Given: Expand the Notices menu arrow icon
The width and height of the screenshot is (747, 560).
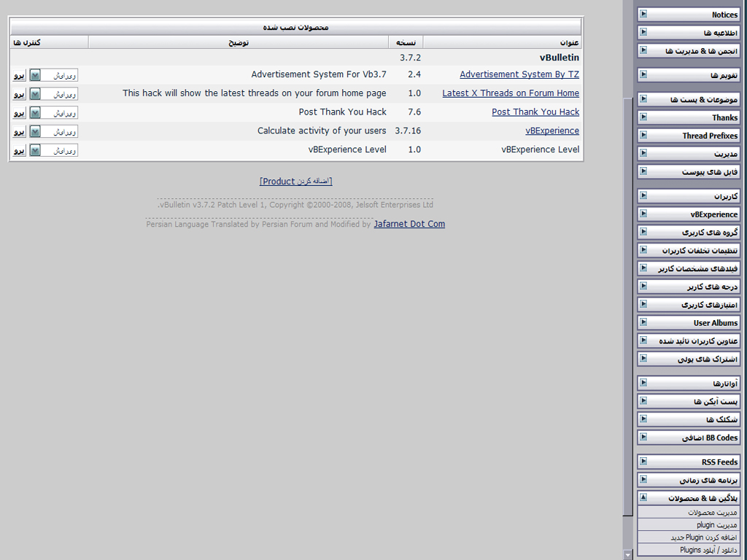Looking at the screenshot, I should (x=643, y=14).
